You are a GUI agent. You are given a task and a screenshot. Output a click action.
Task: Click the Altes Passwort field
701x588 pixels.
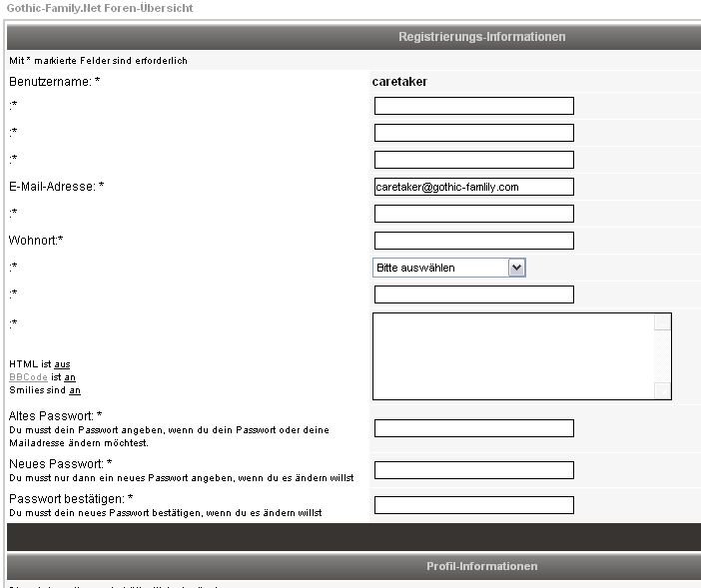click(473, 428)
